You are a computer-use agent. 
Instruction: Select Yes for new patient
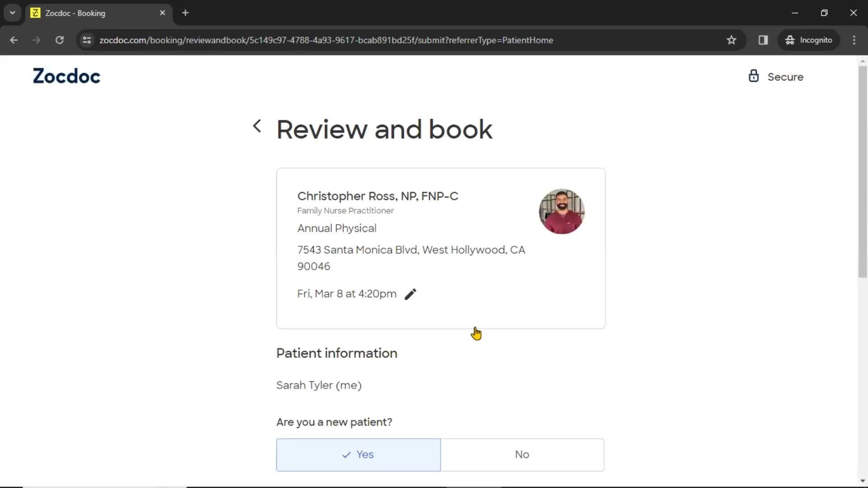(359, 455)
